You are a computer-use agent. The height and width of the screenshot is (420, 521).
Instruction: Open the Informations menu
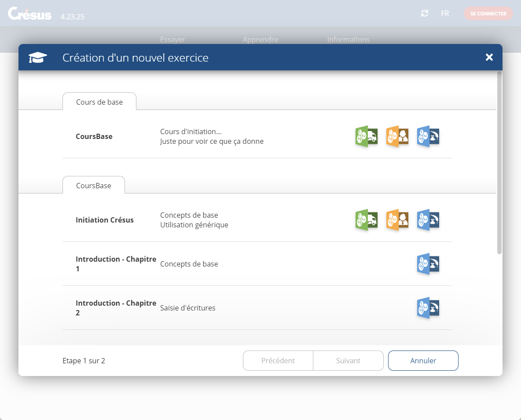tap(348, 40)
